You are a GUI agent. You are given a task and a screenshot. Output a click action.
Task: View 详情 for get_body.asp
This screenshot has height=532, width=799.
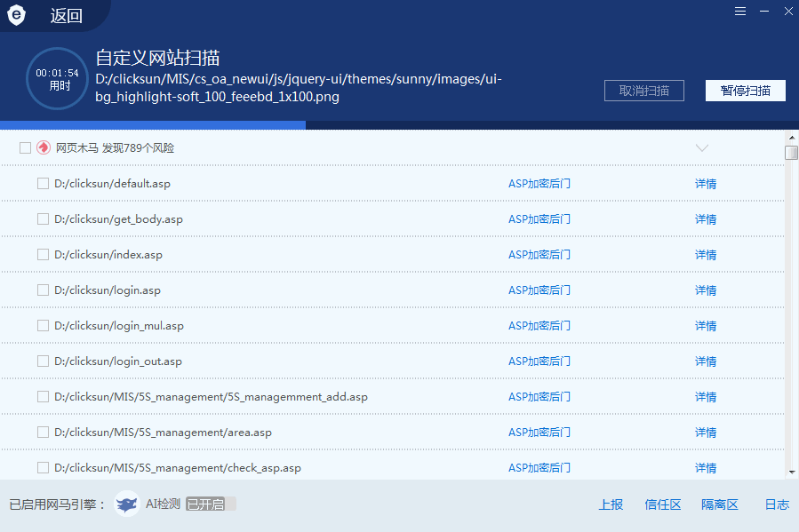click(706, 219)
